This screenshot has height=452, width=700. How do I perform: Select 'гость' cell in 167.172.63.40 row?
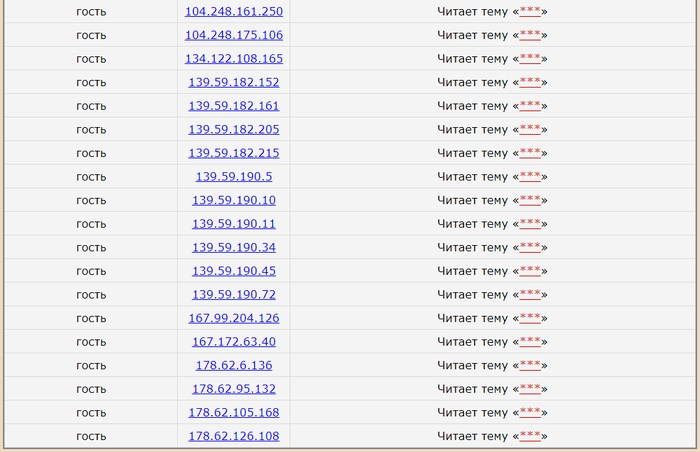91,342
